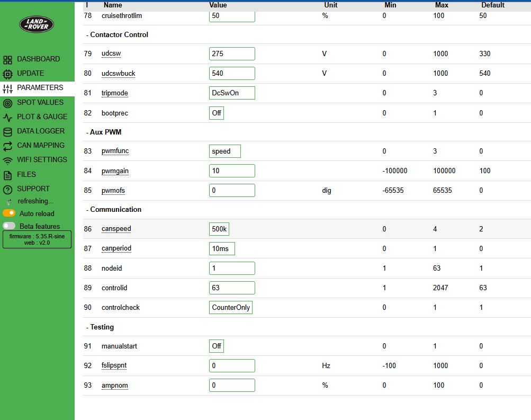This screenshot has height=420, width=531.
Task: Open the pwmfunc speed dropdown
Action: coord(224,151)
